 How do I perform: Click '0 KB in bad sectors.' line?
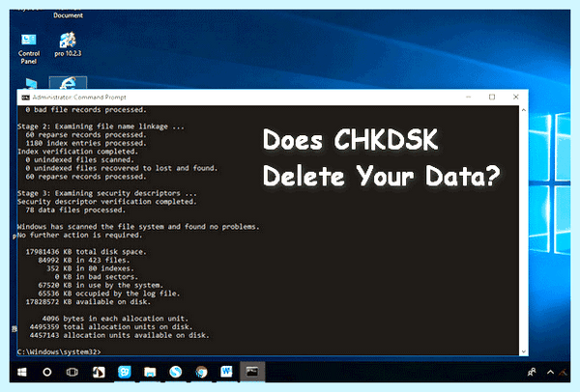(96, 277)
